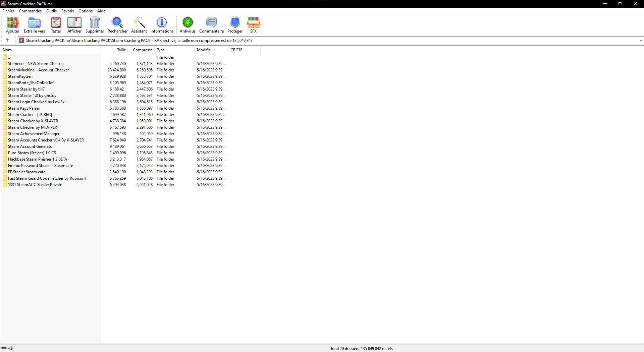Click the parent folder '..' icon
644x352 pixels.
point(5,57)
